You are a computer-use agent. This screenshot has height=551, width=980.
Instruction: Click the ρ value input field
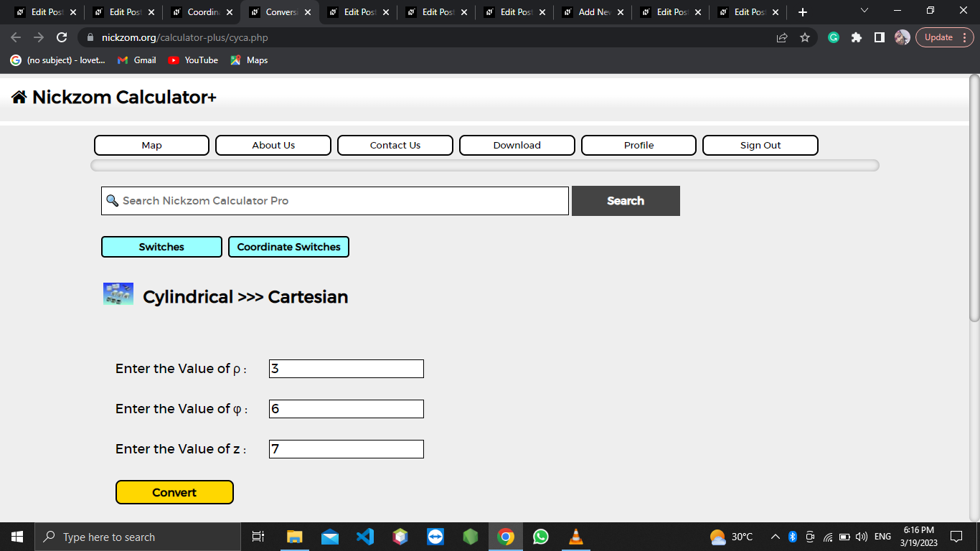(347, 369)
